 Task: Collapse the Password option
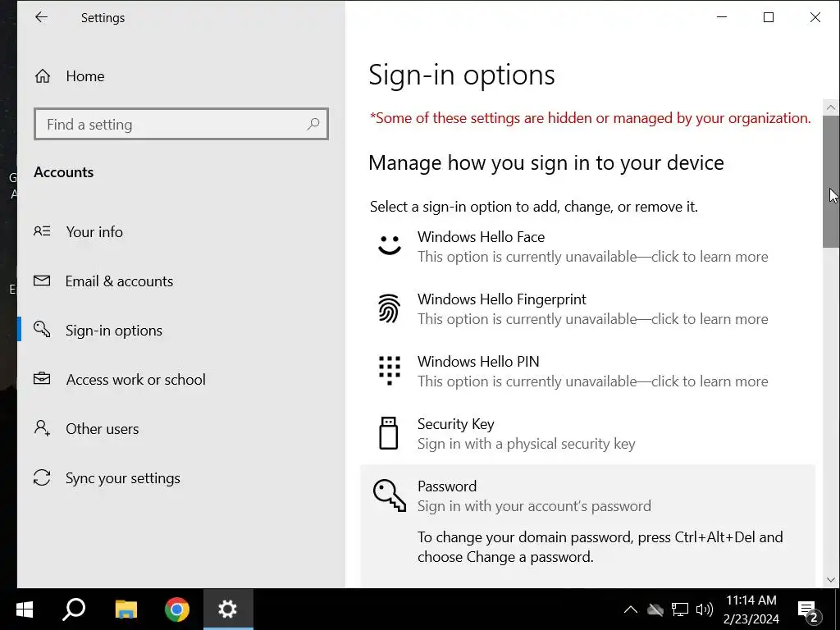[x=587, y=495]
